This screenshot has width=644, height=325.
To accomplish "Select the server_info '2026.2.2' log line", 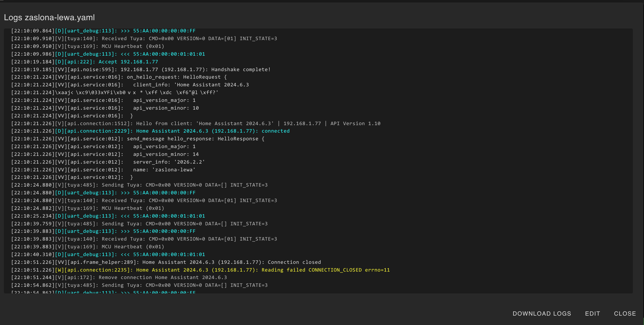I will [x=108, y=162].
